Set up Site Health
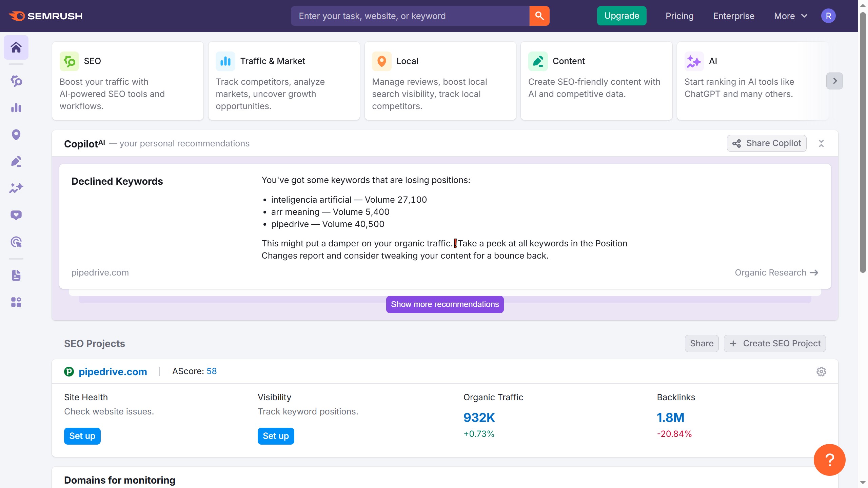Screen dimensions: 868x488 tap(82, 436)
